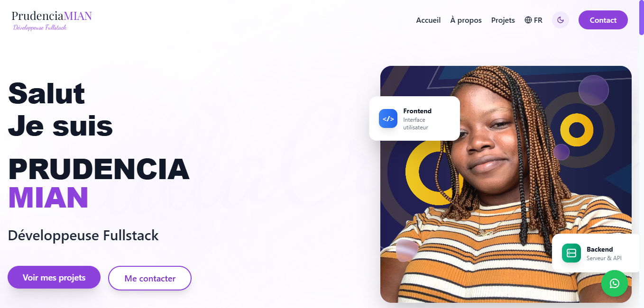Go to the Accueil menu item

428,20
